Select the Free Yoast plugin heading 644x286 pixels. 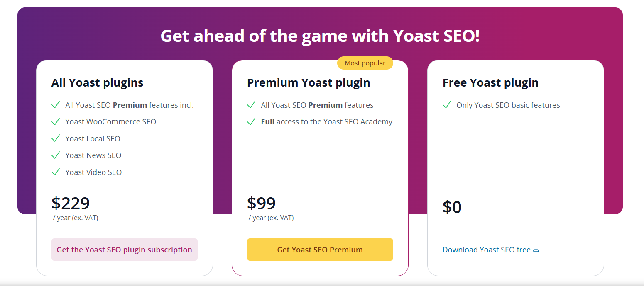490,82
